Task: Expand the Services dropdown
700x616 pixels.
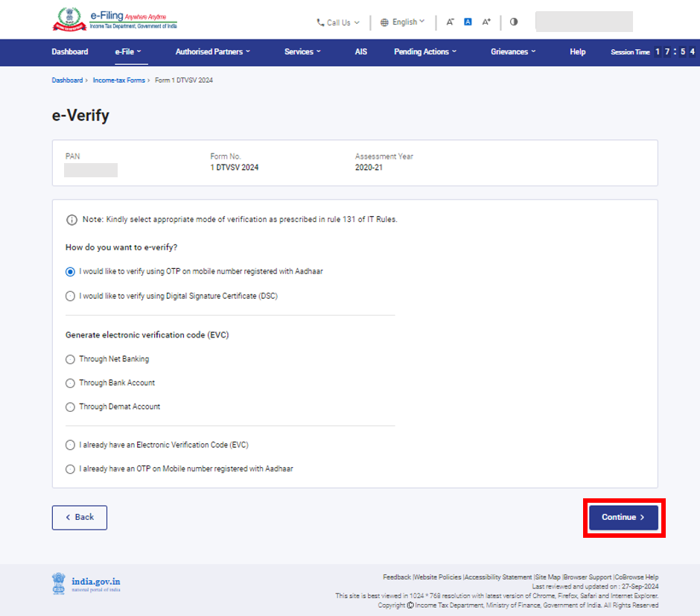Action: coord(302,52)
